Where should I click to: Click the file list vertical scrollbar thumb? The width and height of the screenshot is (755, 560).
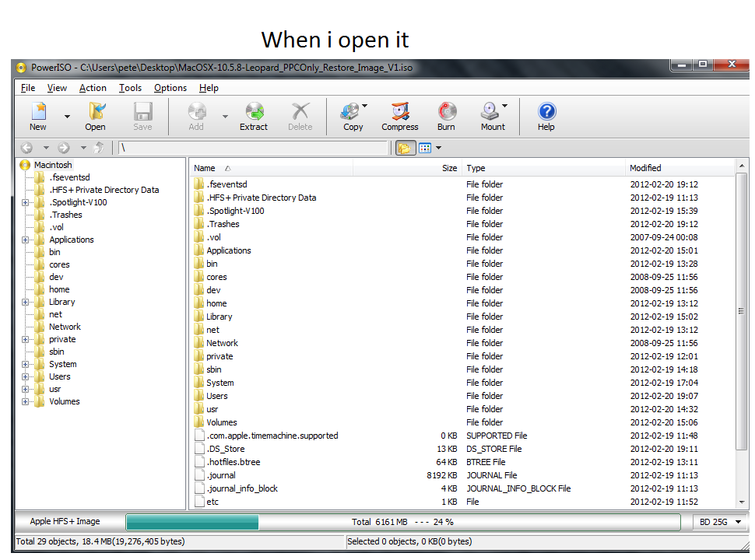tap(742, 311)
